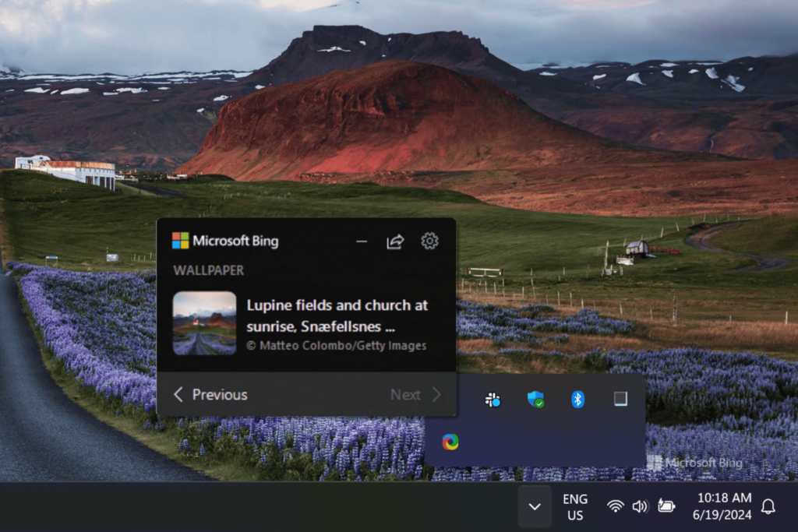Image resolution: width=798 pixels, height=532 pixels.
Task: Open the ENG US language selector
Action: click(575, 506)
